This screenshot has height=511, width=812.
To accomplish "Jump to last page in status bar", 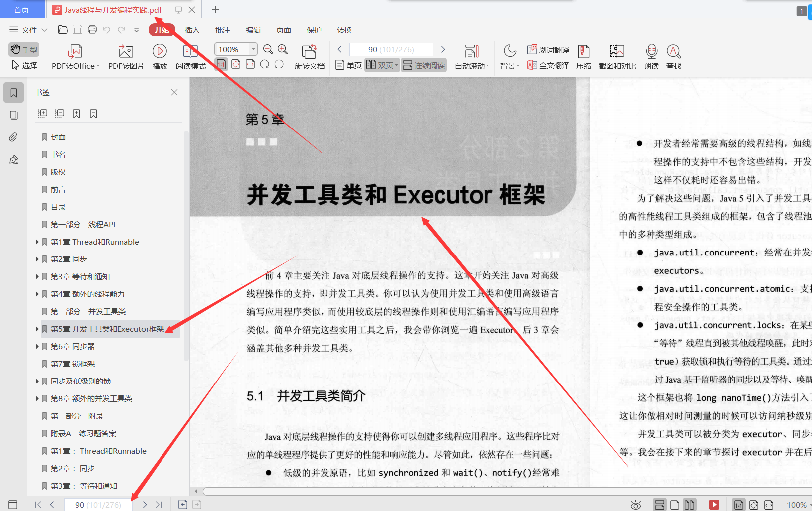I will click(159, 505).
